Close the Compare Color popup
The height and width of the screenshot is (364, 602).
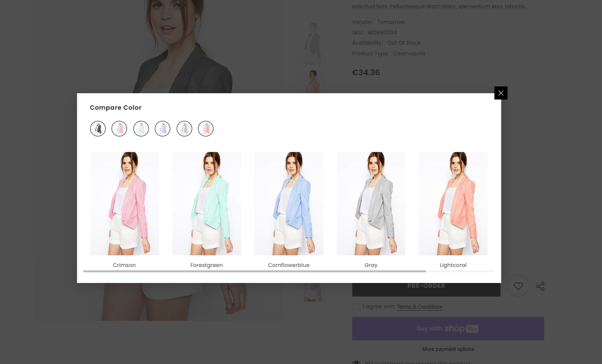pyautogui.click(x=500, y=93)
